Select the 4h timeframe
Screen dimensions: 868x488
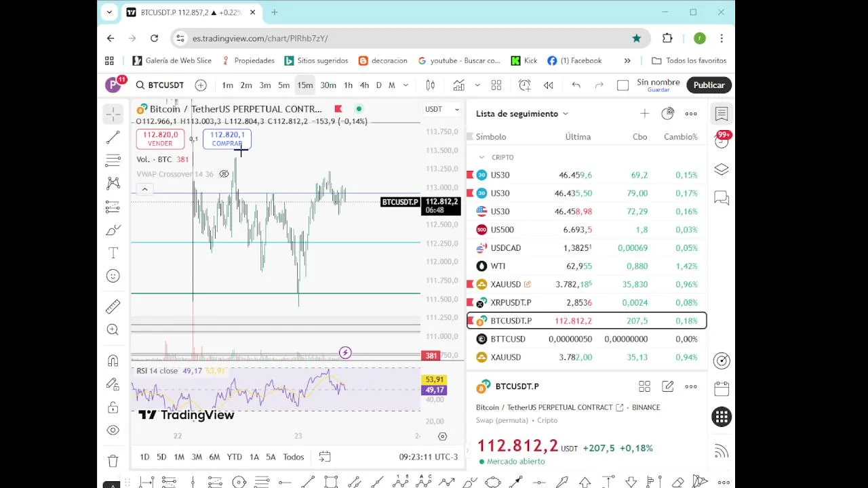tap(364, 85)
